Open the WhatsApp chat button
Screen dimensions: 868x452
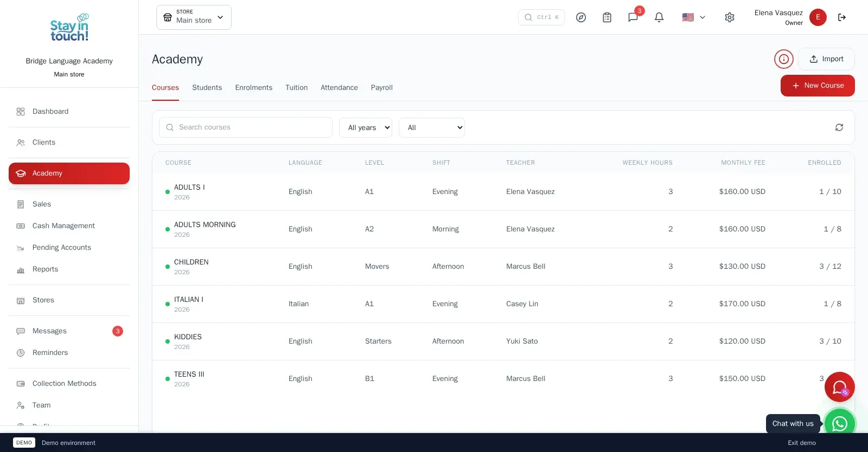point(840,423)
